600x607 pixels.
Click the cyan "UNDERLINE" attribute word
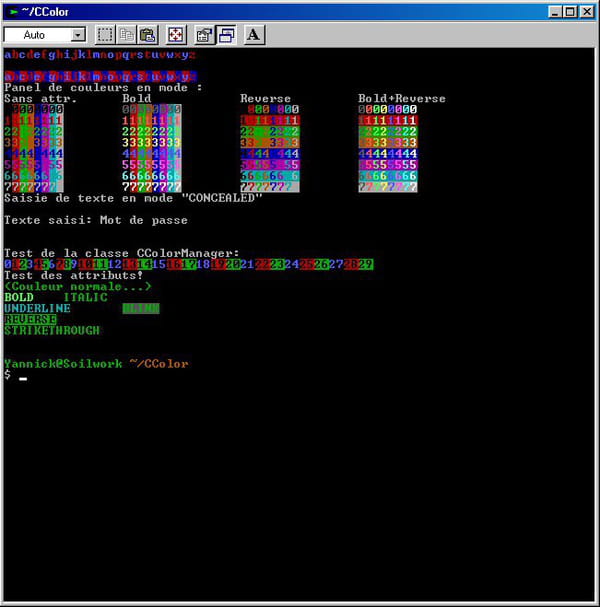38,309
